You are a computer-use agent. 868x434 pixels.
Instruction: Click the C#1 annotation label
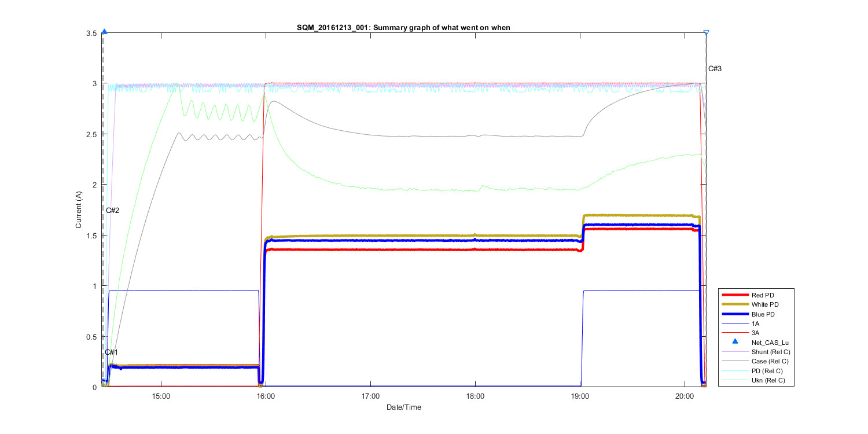pos(111,352)
